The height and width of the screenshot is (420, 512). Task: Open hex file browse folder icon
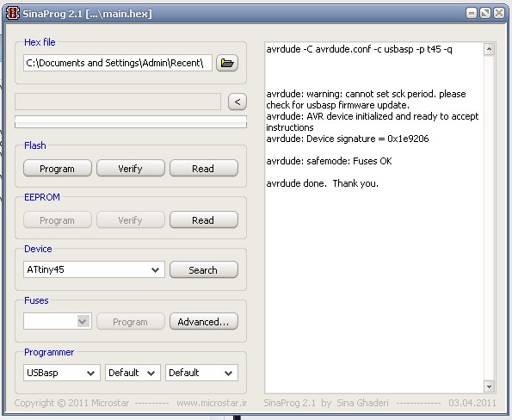pos(227,63)
